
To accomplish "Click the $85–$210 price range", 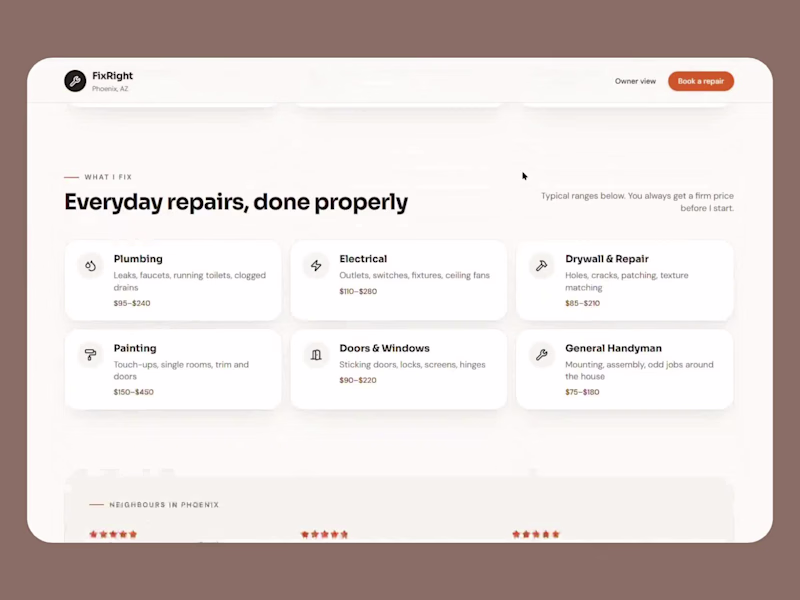I will [583, 303].
